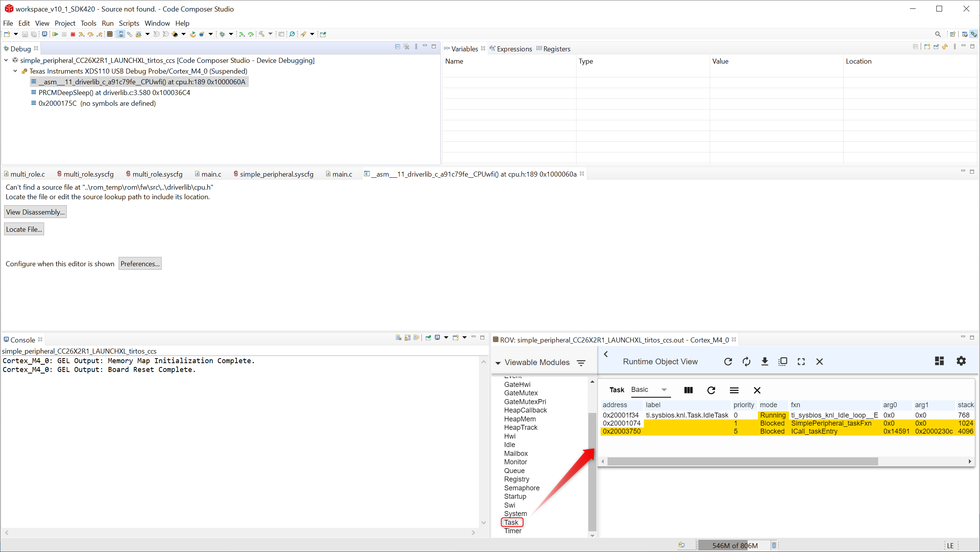Viewport: 980px width, 552px height.
Task: Open Runtime Object View settings gear
Action: coord(961,361)
